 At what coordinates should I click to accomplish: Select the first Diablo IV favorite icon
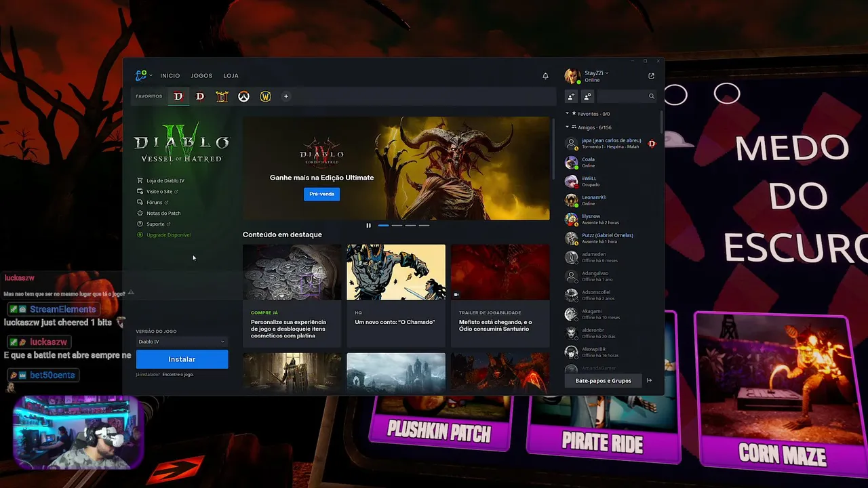178,97
